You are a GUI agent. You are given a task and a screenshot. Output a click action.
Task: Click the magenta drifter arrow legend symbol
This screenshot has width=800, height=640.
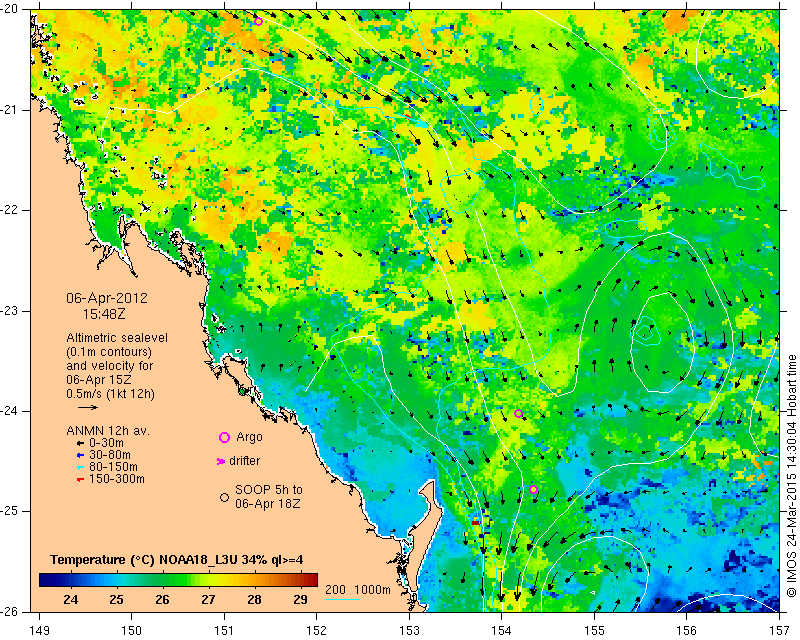click(221, 461)
